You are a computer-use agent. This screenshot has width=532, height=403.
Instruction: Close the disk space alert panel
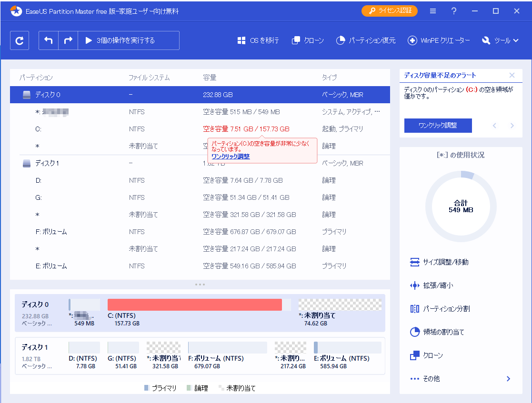[512, 75]
